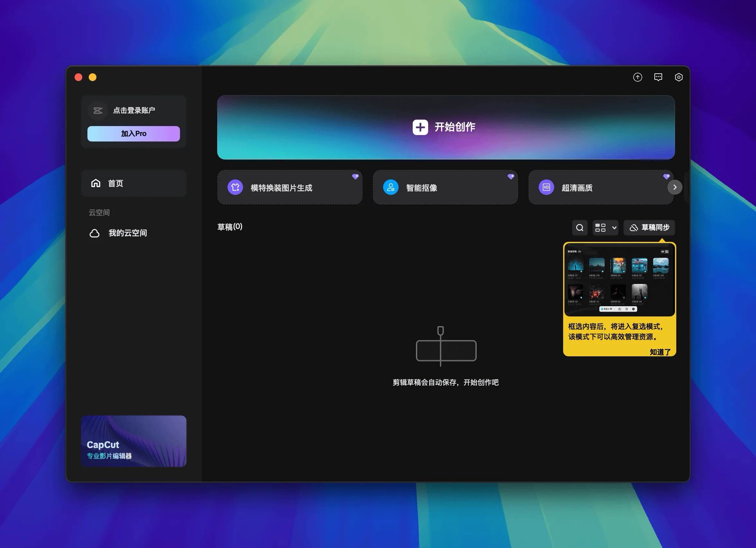Open the search for drafts
Viewport: 756px width, 548px height.
coord(580,227)
